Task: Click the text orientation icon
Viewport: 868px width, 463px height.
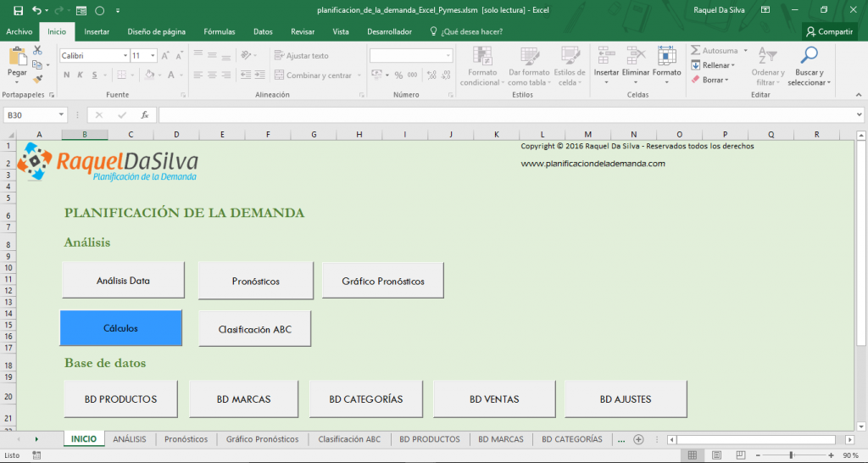Action: [247, 55]
